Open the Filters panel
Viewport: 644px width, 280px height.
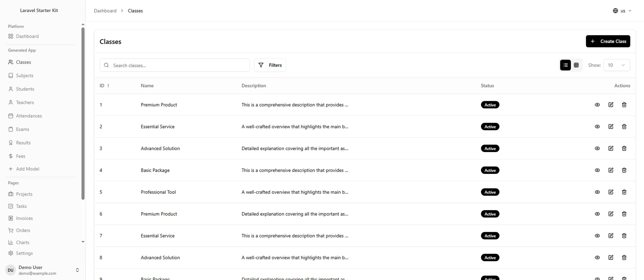[270, 65]
